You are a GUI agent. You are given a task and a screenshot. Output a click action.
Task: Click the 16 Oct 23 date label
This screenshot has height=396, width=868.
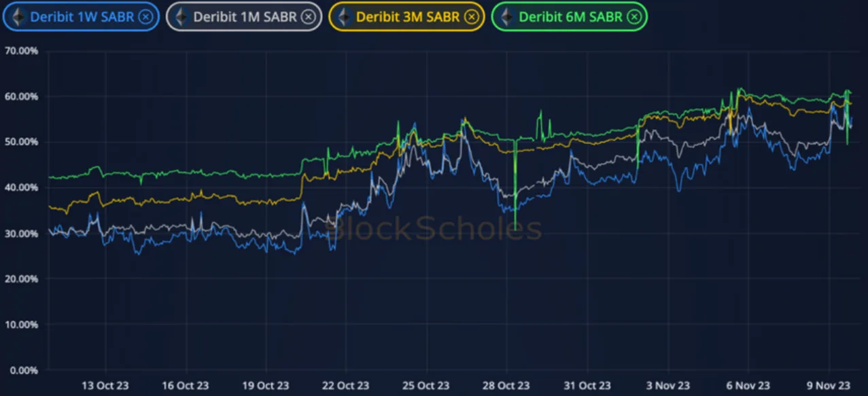(186, 385)
